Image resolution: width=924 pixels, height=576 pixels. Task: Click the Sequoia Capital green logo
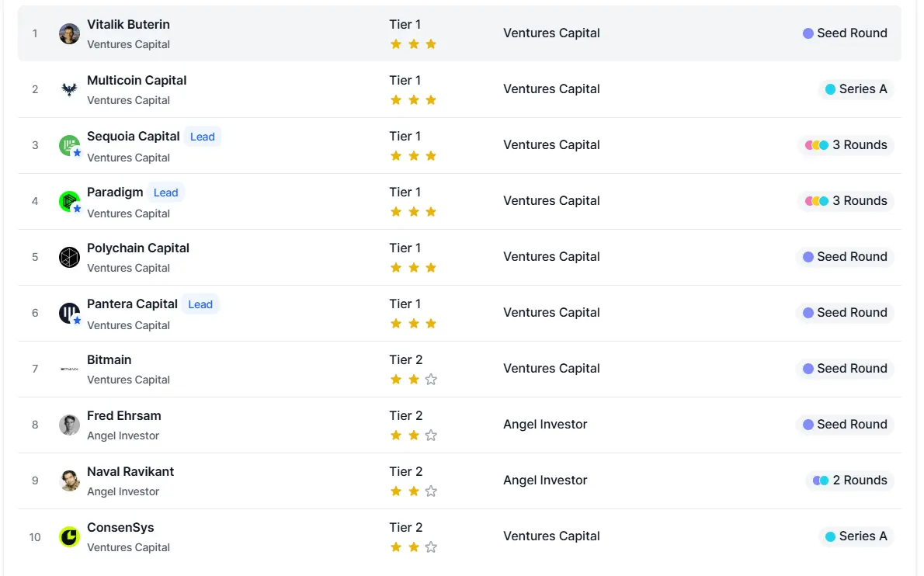(69, 145)
